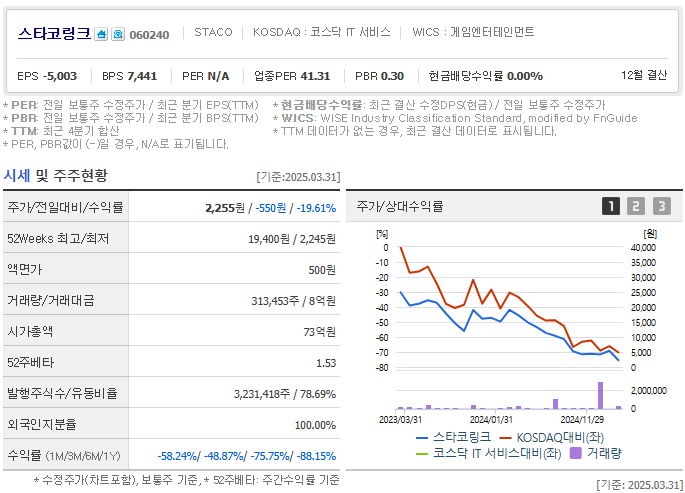The image size is (685, 493).
Task: Open the company homepage house icon
Action: (x=101, y=34)
